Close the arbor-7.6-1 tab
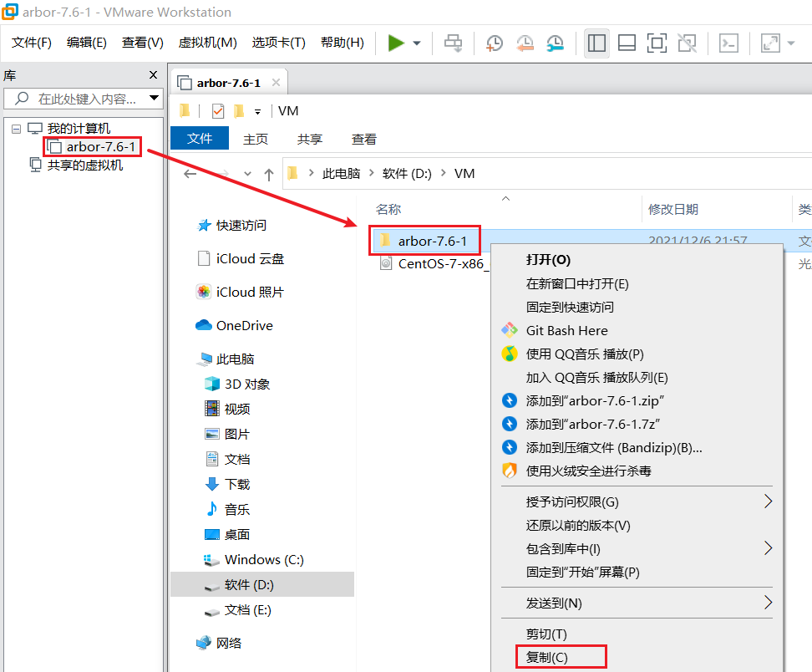The image size is (812, 672). pos(276,83)
